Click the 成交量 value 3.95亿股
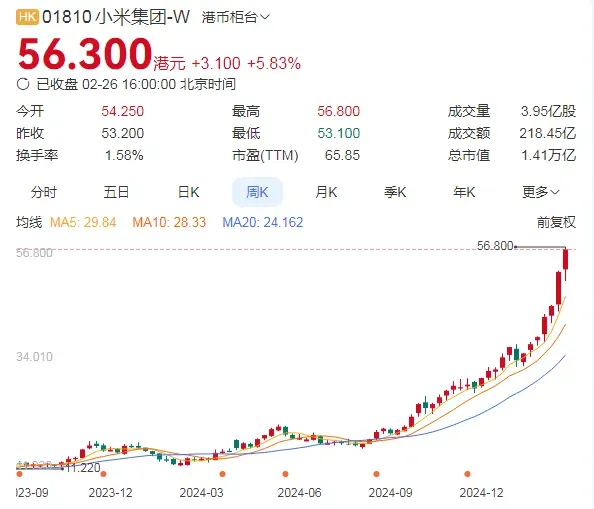The image size is (594, 509). point(548,111)
